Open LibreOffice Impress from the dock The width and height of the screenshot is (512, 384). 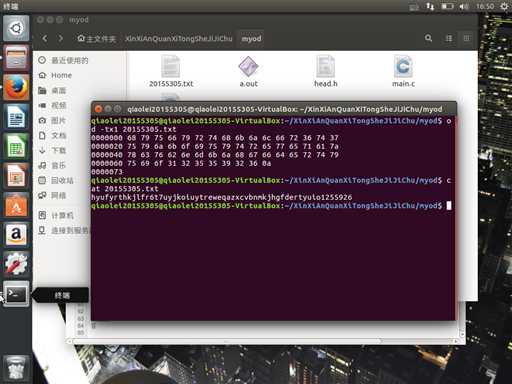click(x=16, y=175)
